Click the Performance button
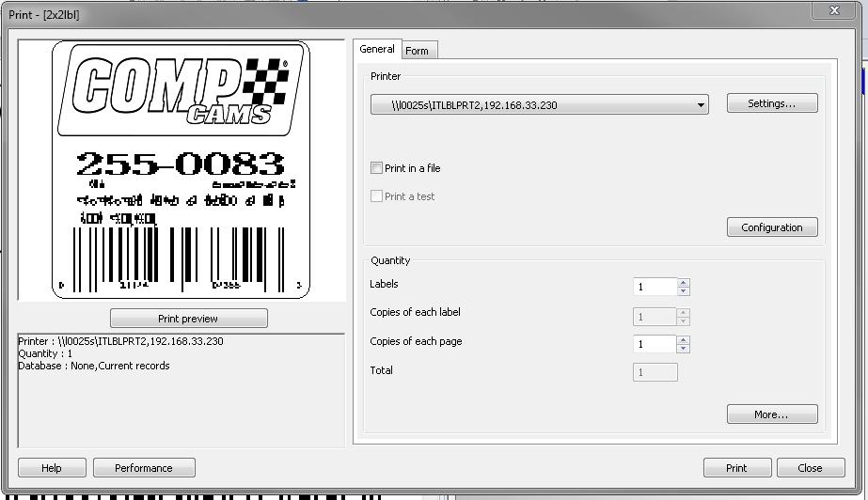Image resolution: width=868 pixels, height=500 pixels. [144, 468]
